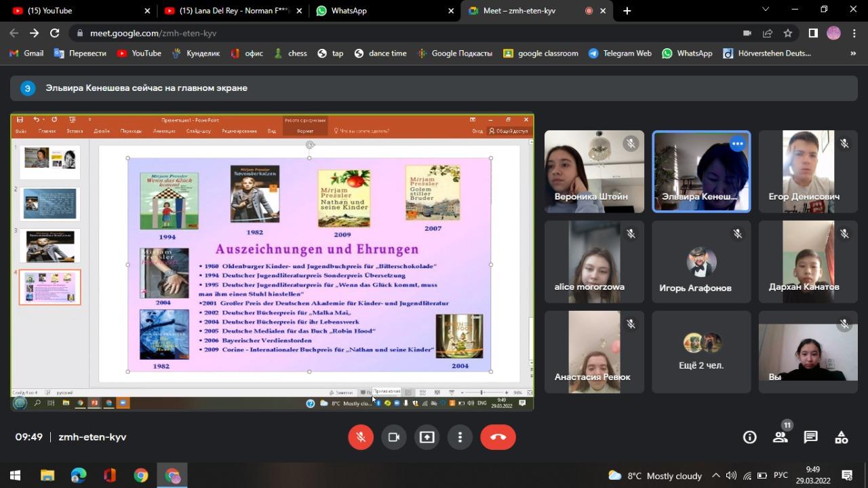Bookmark this page with the star icon
868x488 pixels.
pyautogui.click(x=788, y=33)
